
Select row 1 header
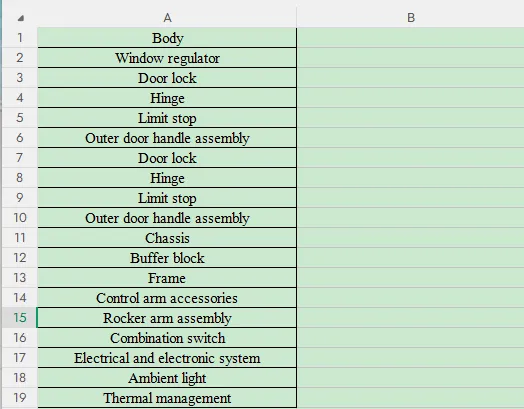(x=20, y=38)
